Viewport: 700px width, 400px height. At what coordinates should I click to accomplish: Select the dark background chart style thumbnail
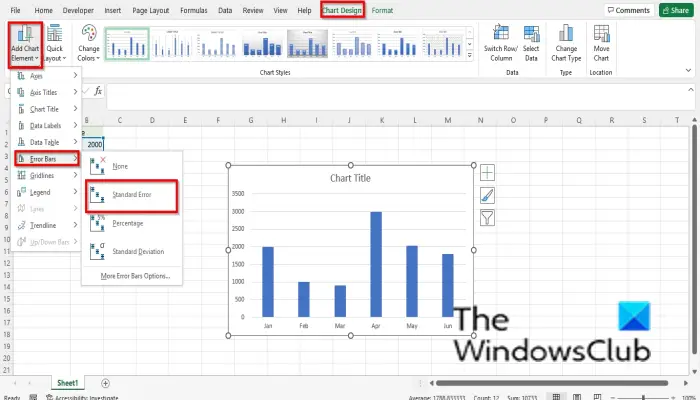click(307, 44)
